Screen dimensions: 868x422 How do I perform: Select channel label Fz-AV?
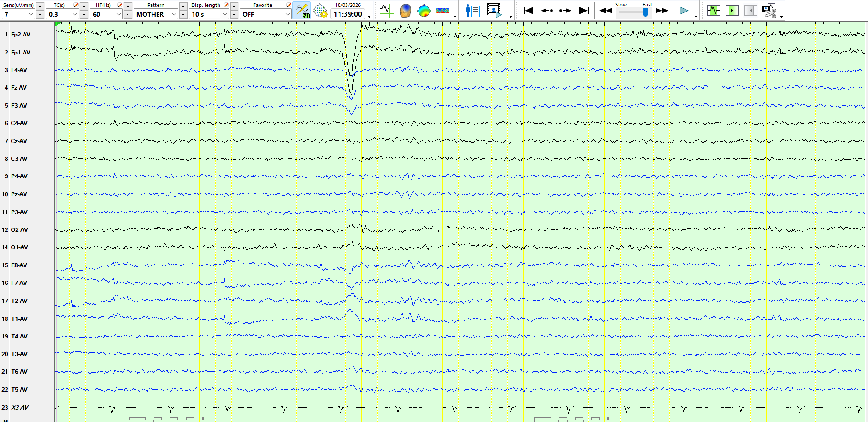(19, 88)
